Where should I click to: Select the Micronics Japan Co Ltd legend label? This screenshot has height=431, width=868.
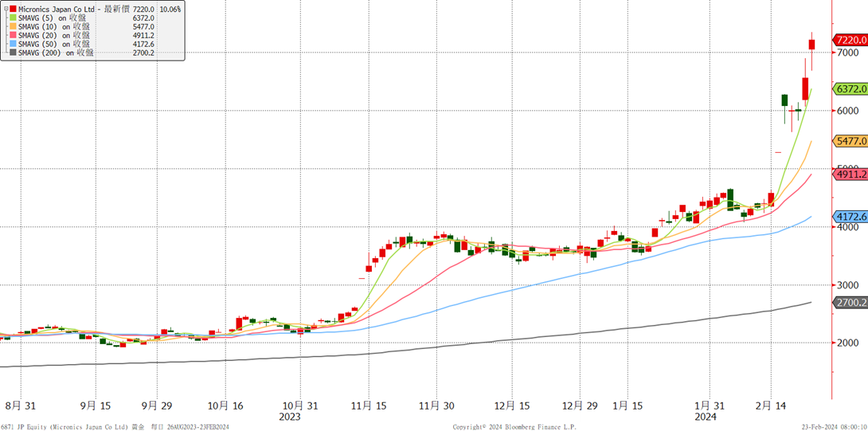[x=56, y=10]
